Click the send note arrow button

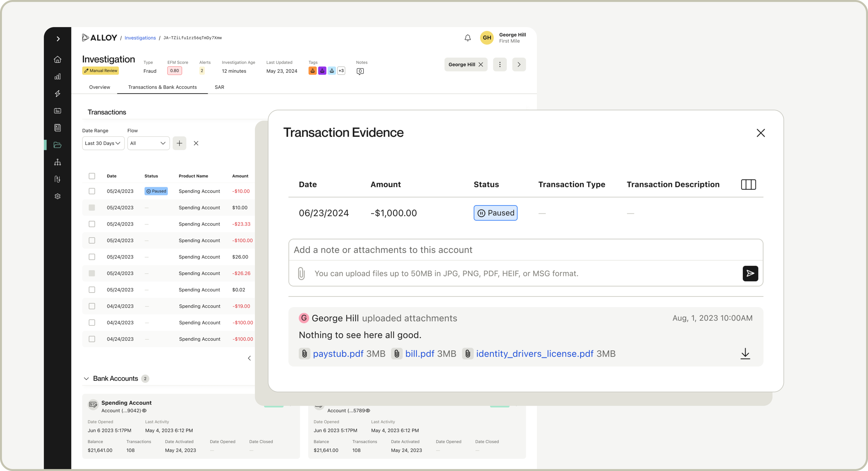(750, 273)
